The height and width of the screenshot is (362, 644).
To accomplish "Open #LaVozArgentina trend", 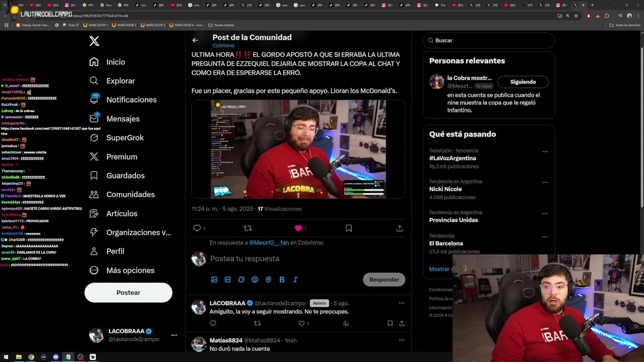I will 452,158.
